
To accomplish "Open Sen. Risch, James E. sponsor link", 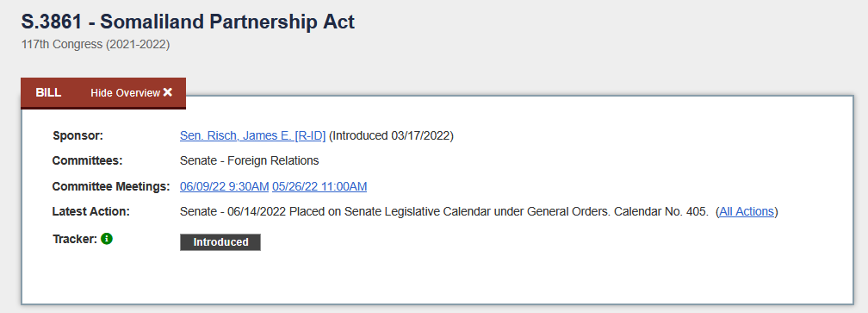I will [x=252, y=135].
